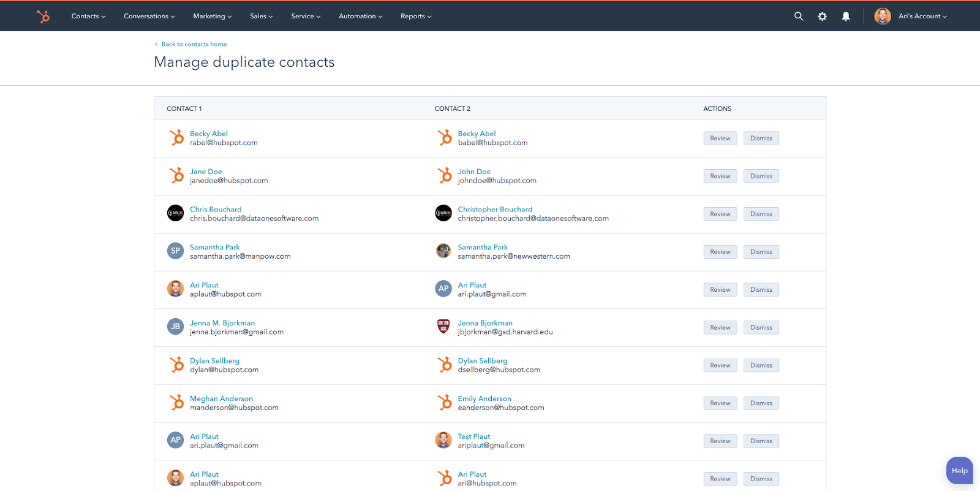Review the Ari Plaut and Test Plaut pair
Image resolution: width=980 pixels, height=491 pixels.
pos(720,441)
